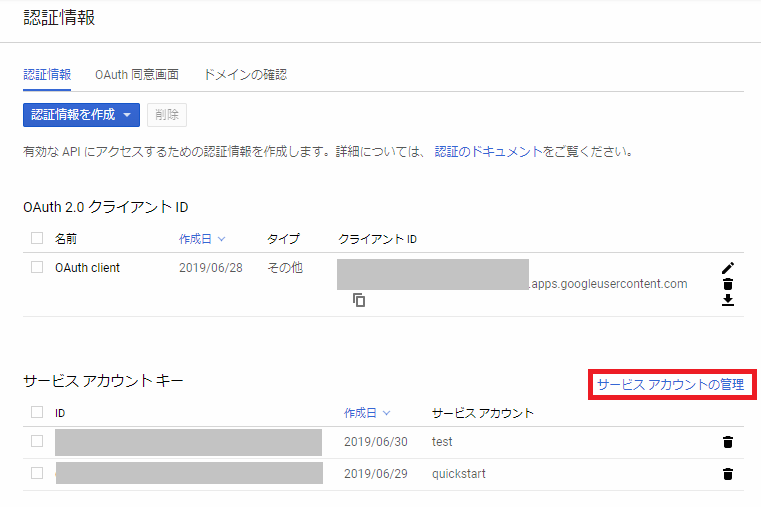Click the disabled 削除 button
The width and height of the screenshot is (761, 507).
167,115
